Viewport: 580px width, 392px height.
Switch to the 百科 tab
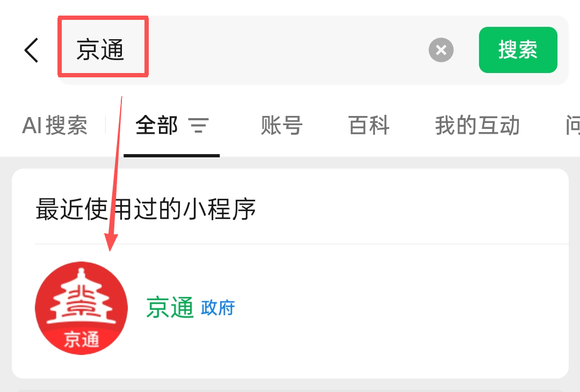pos(369,125)
